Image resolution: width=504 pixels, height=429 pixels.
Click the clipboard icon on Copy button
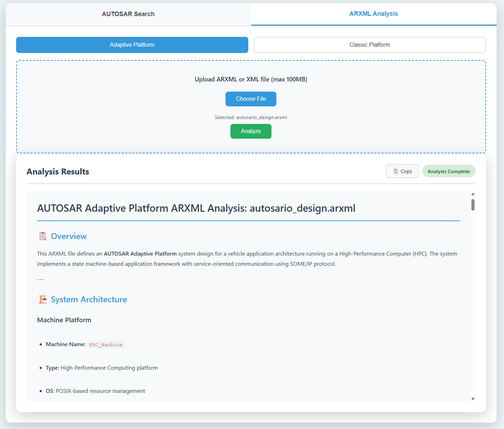[396, 171]
